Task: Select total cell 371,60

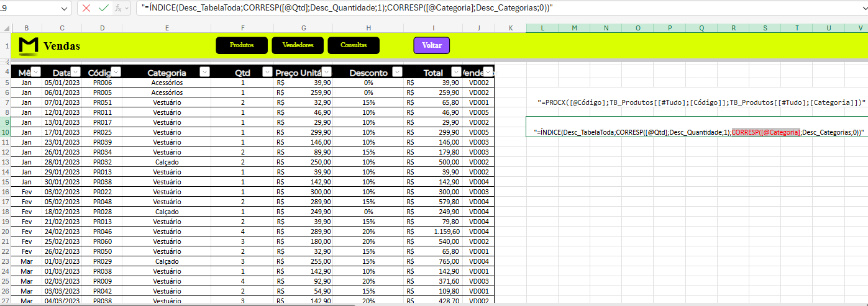Action: [x=434, y=281]
